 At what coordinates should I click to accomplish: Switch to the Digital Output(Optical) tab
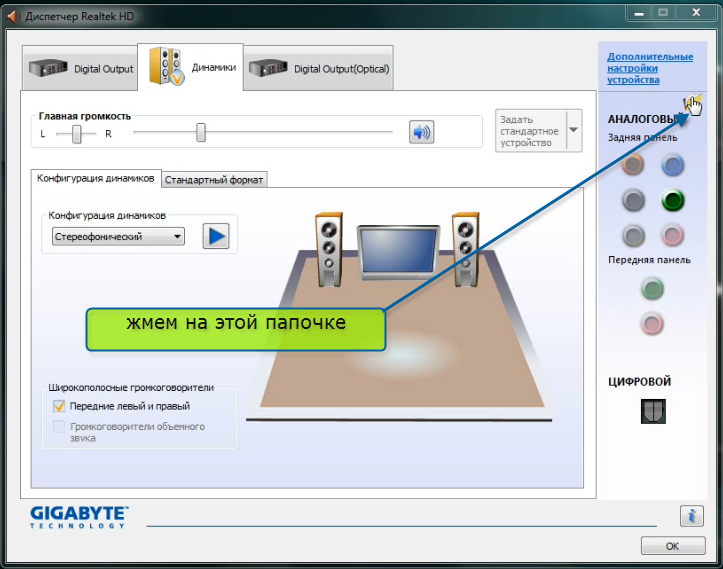[318, 68]
